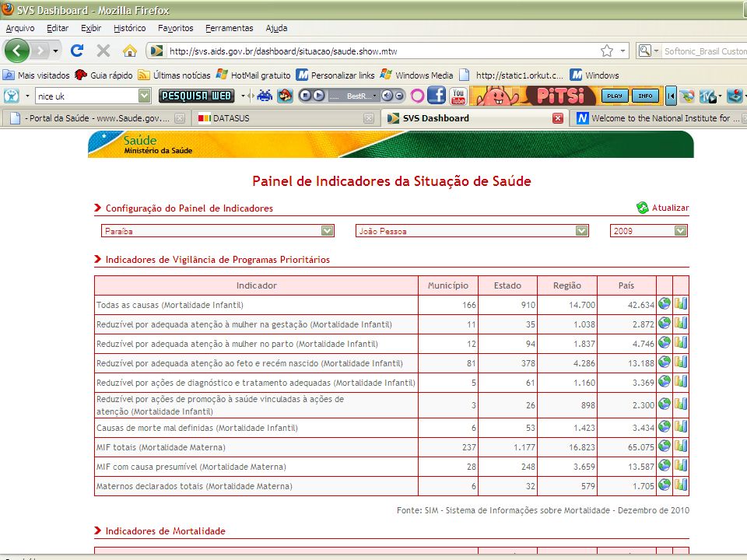Bookmark this page with the star icon
Screen dimensions: 747x560
pyautogui.click(x=606, y=51)
